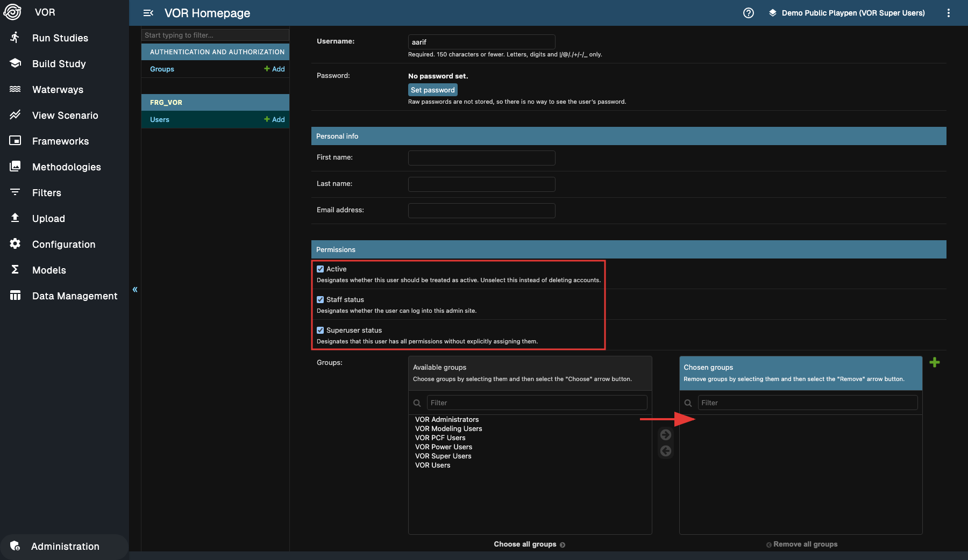Toggle the Staff status checkbox
This screenshot has height=560, width=968.
321,300
